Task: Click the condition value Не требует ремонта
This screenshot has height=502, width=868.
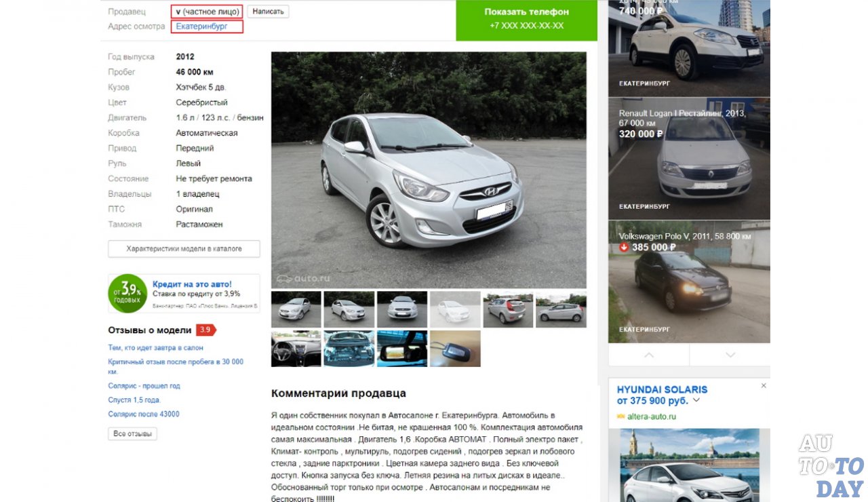Action: pyautogui.click(x=214, y=178)
